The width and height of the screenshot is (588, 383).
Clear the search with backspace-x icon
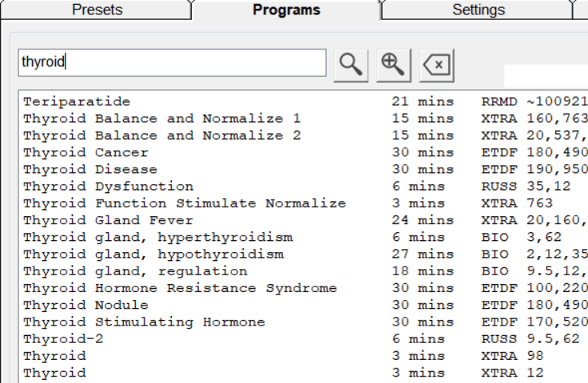coord(437,65)
